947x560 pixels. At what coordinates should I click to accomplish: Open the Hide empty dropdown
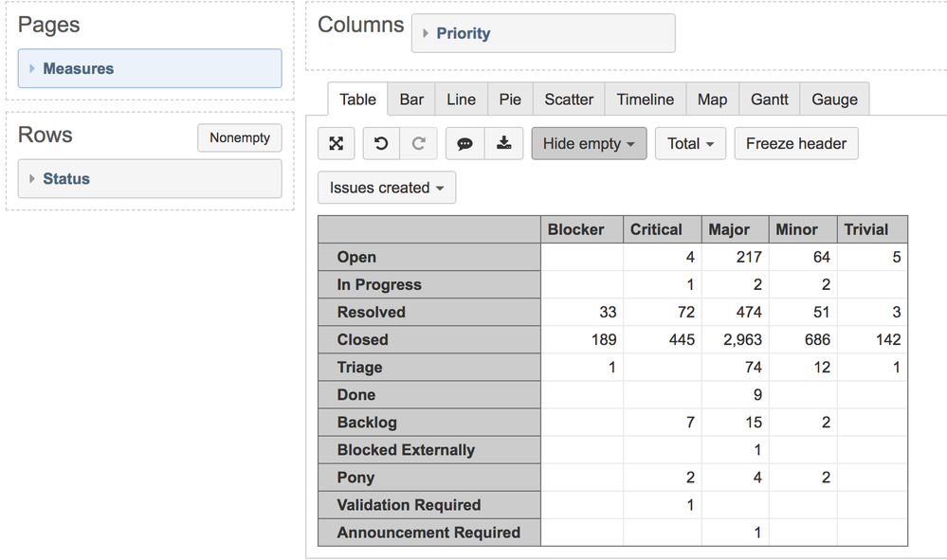coord(589,144)
